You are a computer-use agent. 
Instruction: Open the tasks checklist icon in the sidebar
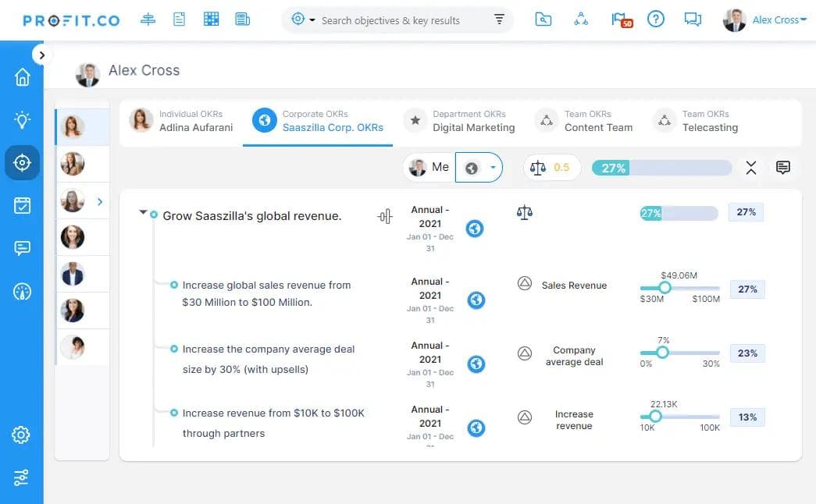pyautogui.click(x=21, y=205)
